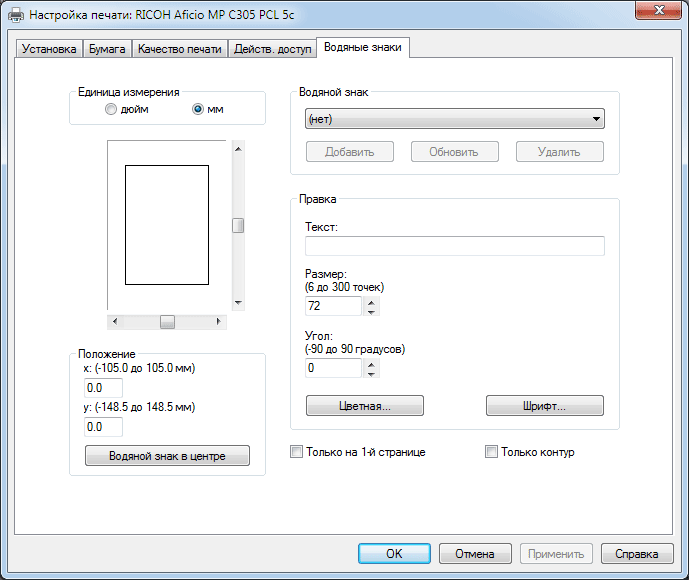
Task: Click the Удалить button
Action: coord(559,152)
